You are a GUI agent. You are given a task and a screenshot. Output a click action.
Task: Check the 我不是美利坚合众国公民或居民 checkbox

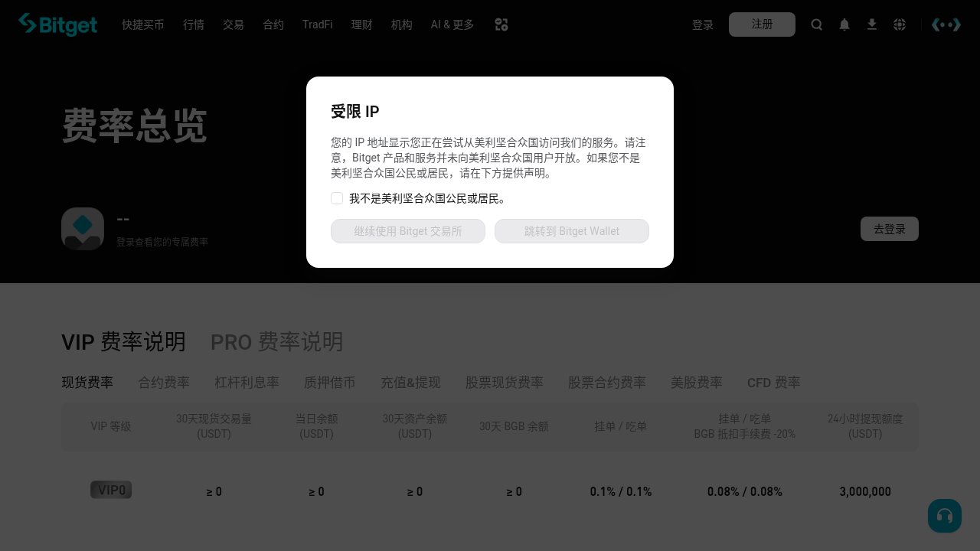coord(337,198)
